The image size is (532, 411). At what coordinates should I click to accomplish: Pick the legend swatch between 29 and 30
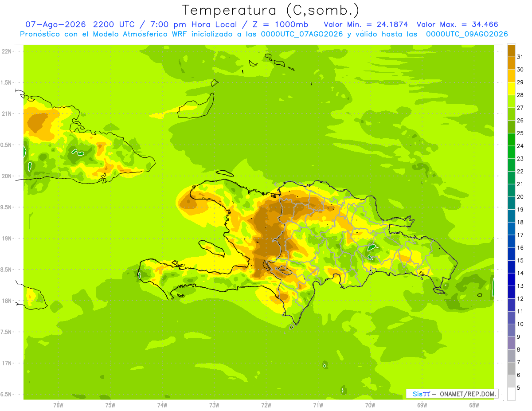click(x=511, y=76)
